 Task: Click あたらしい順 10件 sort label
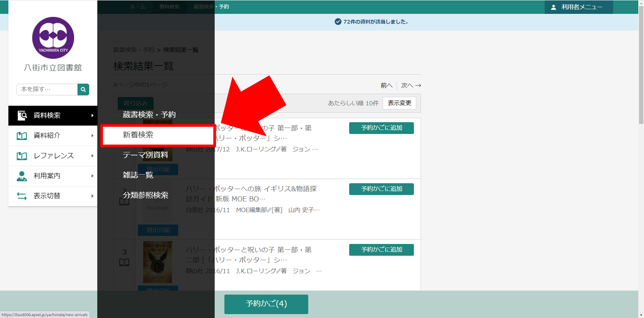click(353, 103)
